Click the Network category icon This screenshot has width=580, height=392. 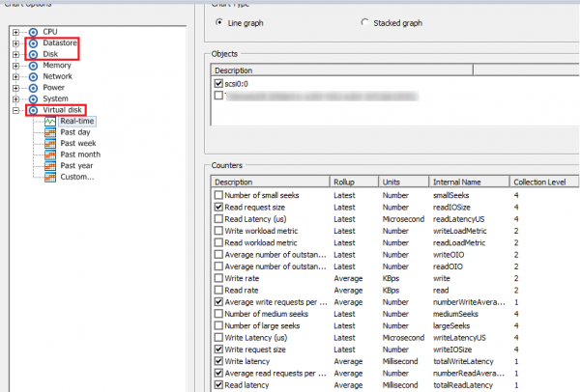tap(34, 76)
